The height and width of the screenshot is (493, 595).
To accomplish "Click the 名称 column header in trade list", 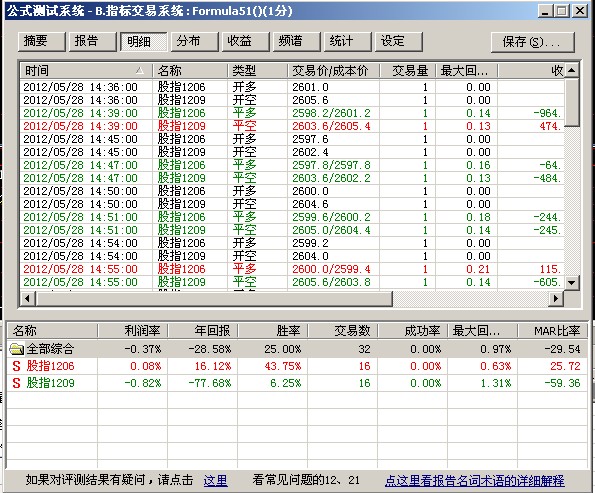I will coord(190,71).
